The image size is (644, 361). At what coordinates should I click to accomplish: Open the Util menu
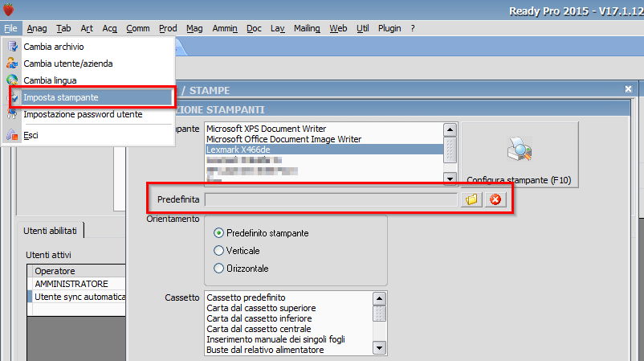(x=362, y=28)
